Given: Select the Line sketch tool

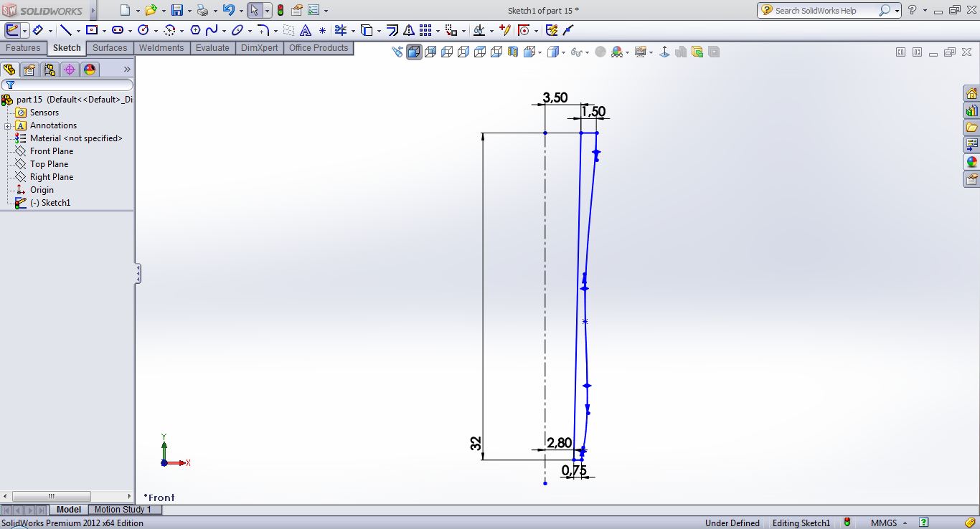Looking at the screenshot, I should pos(66,30).
